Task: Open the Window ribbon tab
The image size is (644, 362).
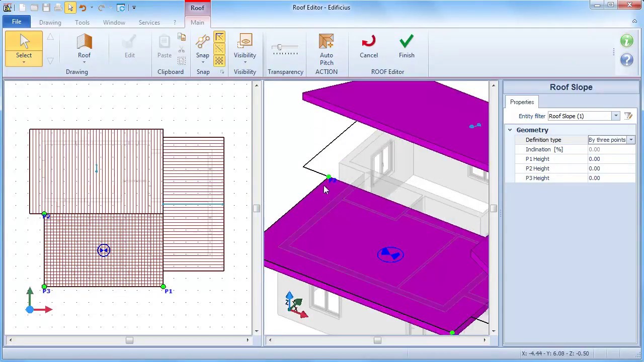Action: click(114, 23)
